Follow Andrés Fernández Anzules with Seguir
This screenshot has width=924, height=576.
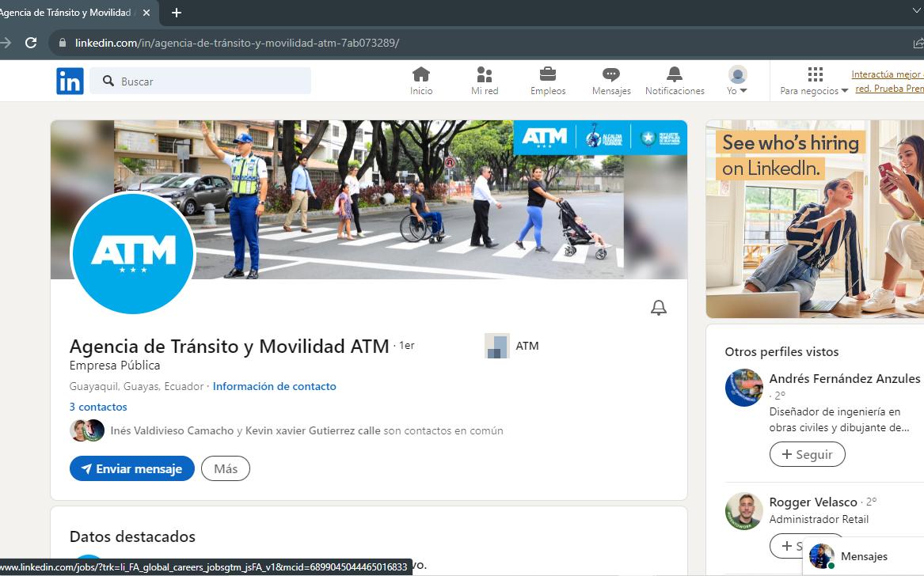pos(808,454)
